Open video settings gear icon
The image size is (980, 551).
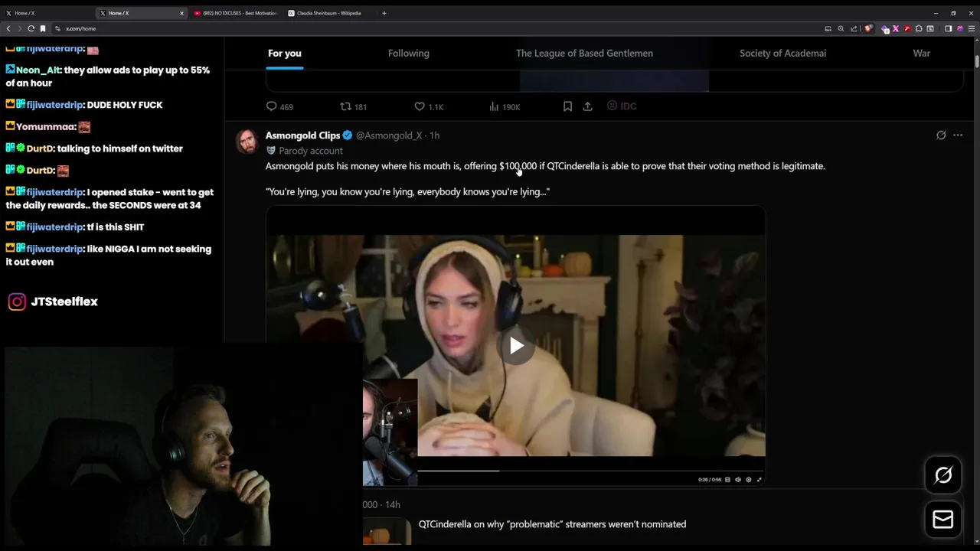point(749,480)
